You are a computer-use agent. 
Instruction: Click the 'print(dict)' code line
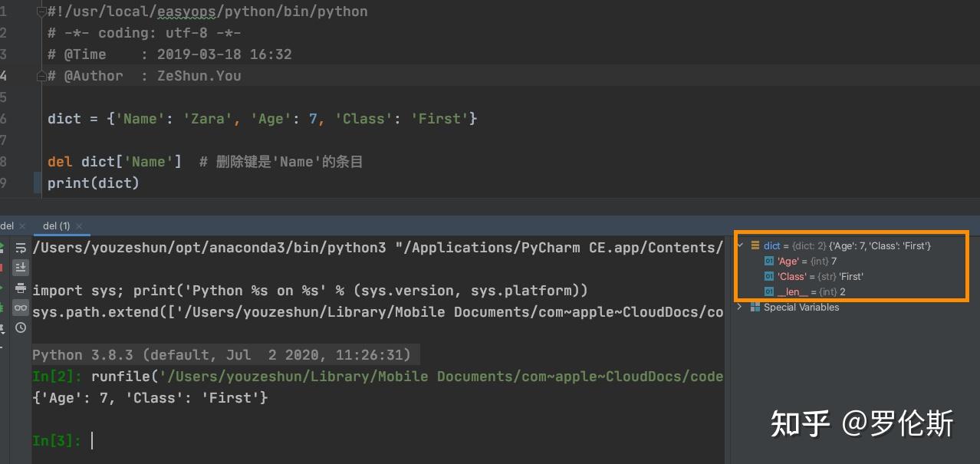(94, 183)
